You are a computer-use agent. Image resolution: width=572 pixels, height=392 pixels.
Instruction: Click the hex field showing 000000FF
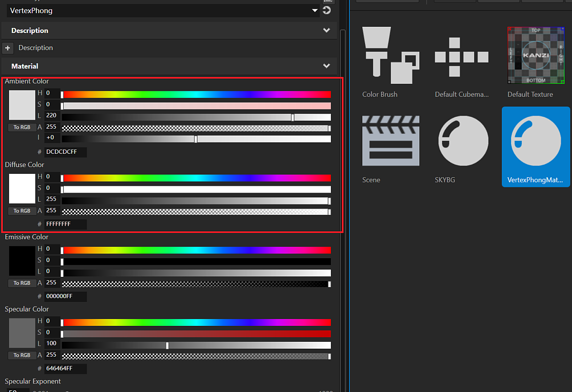pos(66,296)
